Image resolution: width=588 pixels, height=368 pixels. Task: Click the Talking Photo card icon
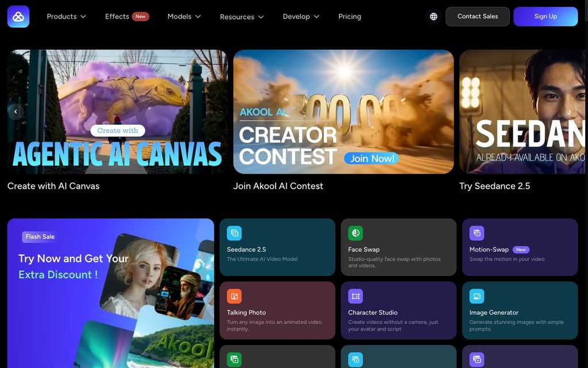click(234, 296)
